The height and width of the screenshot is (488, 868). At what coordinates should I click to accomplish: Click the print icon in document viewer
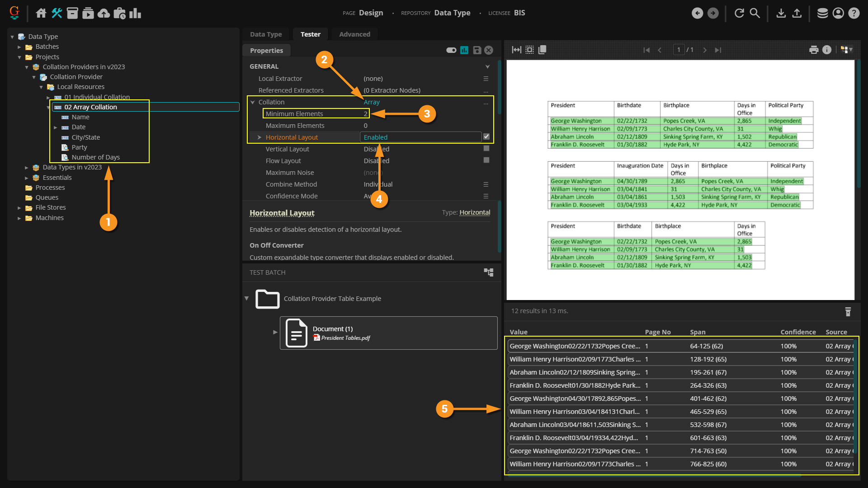814,50
